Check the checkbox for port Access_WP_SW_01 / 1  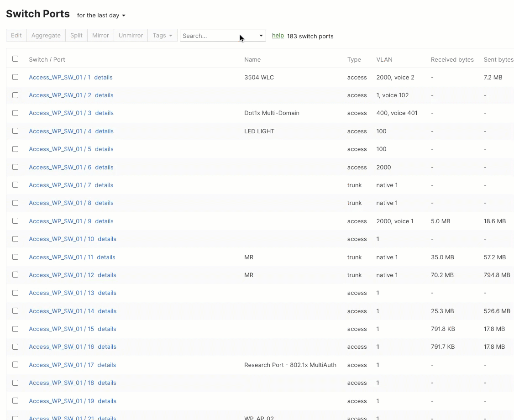point(15,77)
